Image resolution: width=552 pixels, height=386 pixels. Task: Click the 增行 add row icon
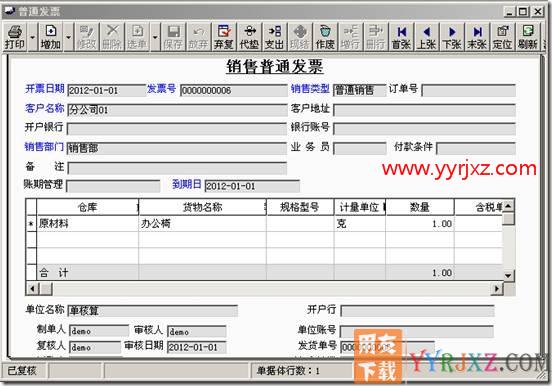[351, 37]
